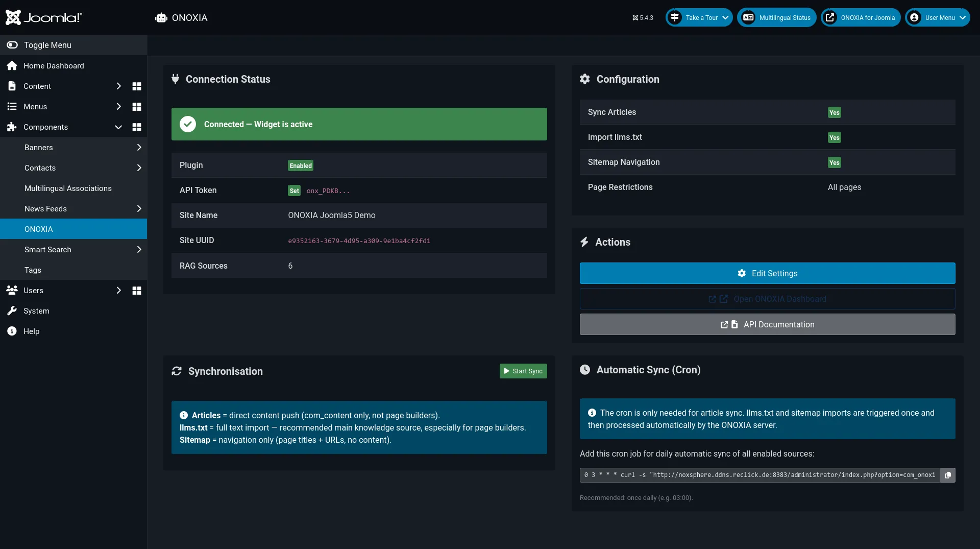
Task: Click the User Menu avatar icon
Action: tap(915, 17)
